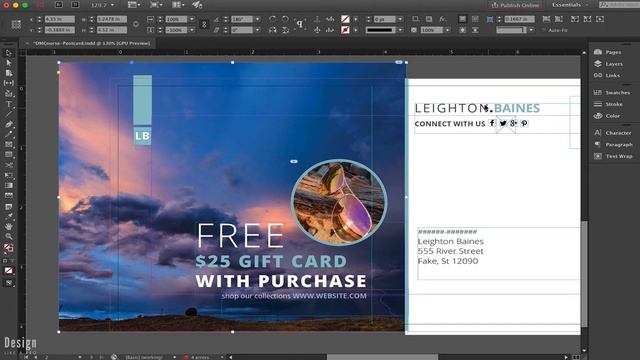Click the fill swatch in control panel
Image resolution: width=640 pixels, height=360 pixels.
tap(345, 19)
